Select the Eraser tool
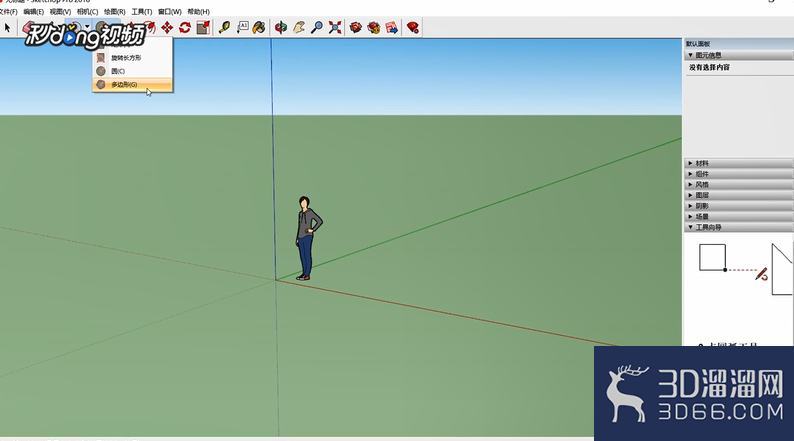 (x=28, y=26)
